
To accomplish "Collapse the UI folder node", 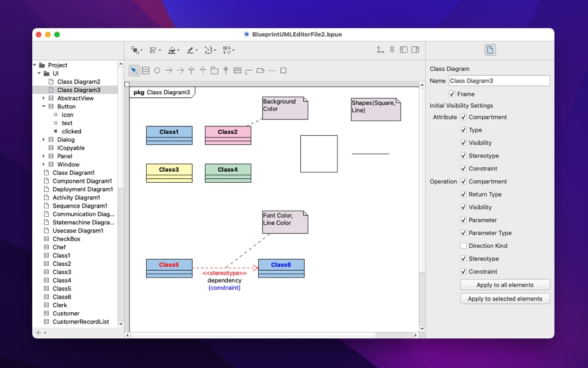I will (x=40, y=73).
